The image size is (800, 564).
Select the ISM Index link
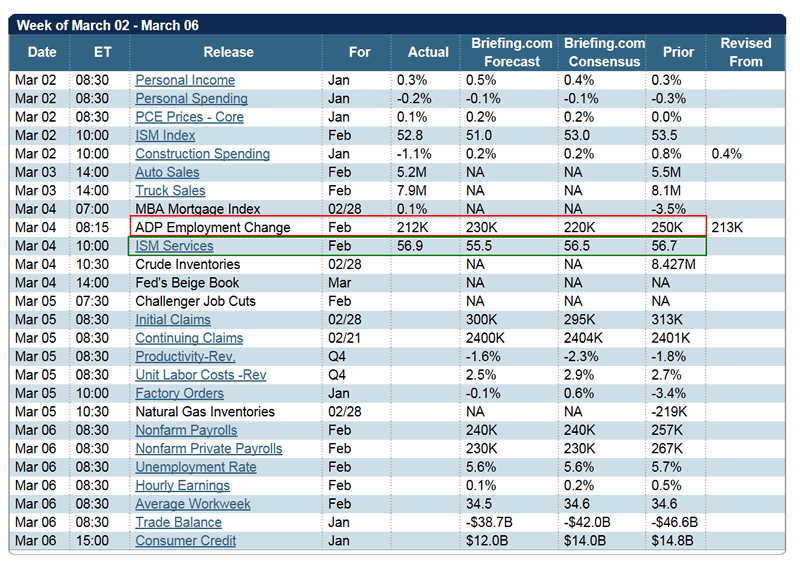[165, 135]
